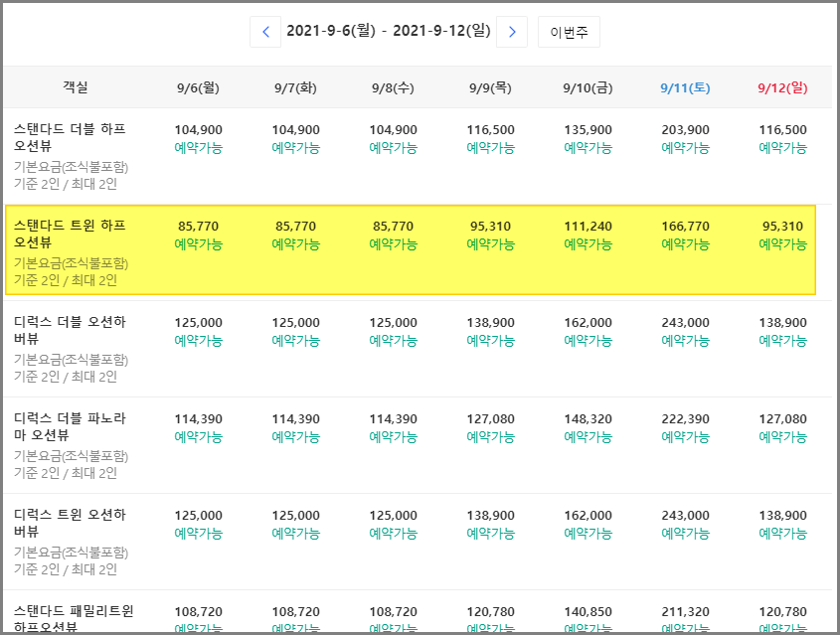Click price 108,720 in the 9/6(월) column
Image resolution: width=840 pixels, height=635 pixels.
pyautogui.click(x=198, y=611)
